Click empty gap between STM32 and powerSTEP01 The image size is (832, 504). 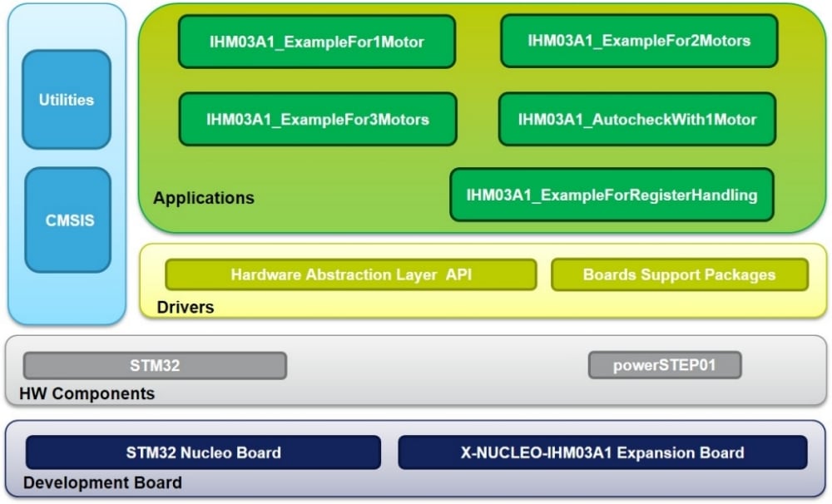(x=437, y=366)
